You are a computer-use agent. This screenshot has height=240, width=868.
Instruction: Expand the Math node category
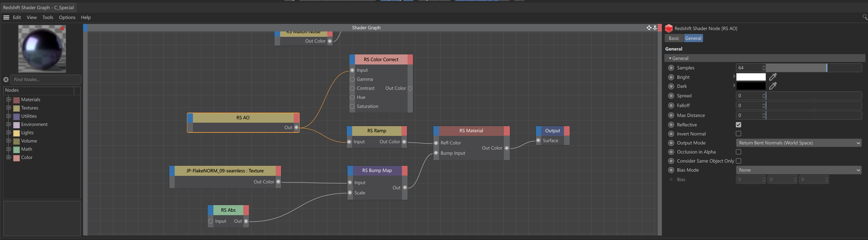click(9, 149)
